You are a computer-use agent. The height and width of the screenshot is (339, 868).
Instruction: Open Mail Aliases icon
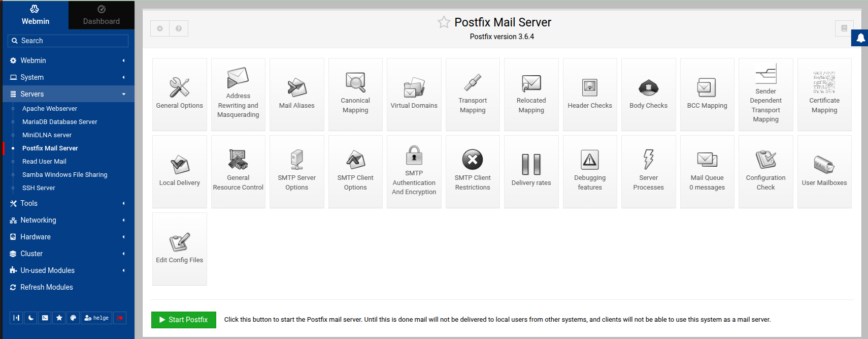pos(296,94)
